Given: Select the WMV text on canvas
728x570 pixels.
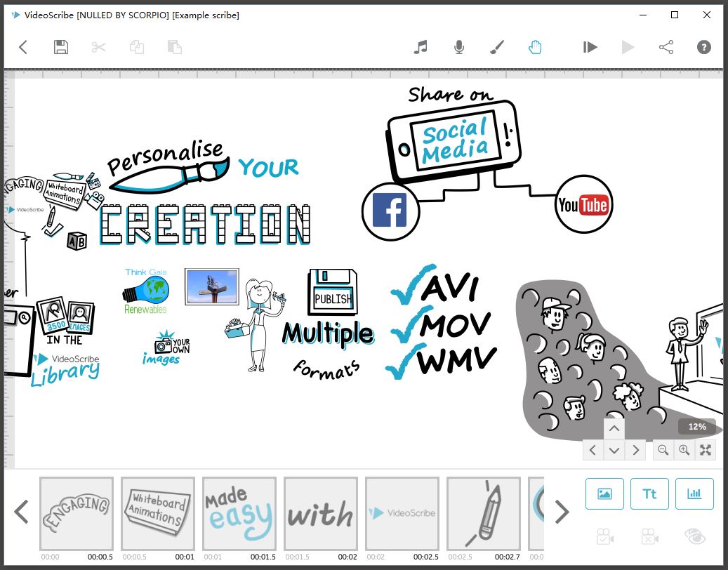Looking at the screenshot, I should 457,360.
